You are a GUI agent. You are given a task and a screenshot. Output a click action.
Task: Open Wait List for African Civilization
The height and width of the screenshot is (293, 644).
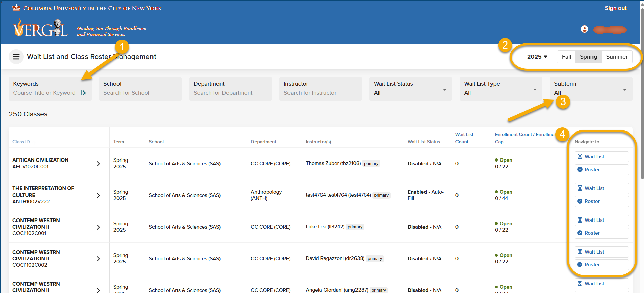[x=601, y=157]
